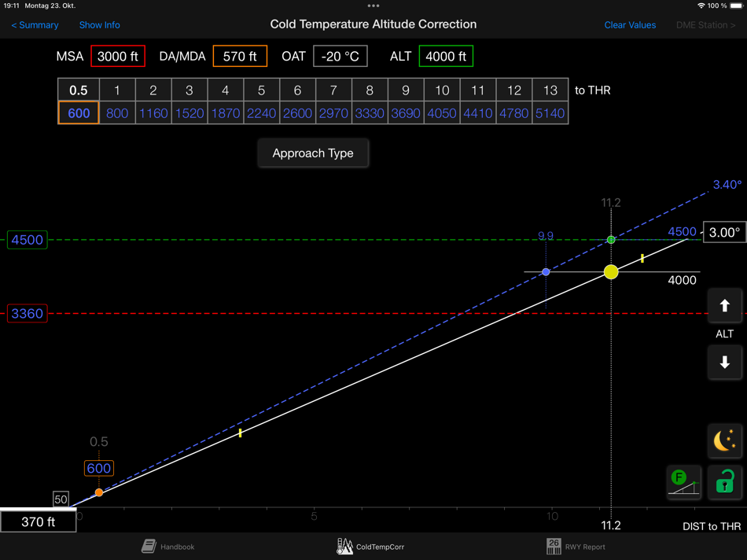Tap the green F glidepath icon
The image size is (747, 560).
tap(684, 482)
